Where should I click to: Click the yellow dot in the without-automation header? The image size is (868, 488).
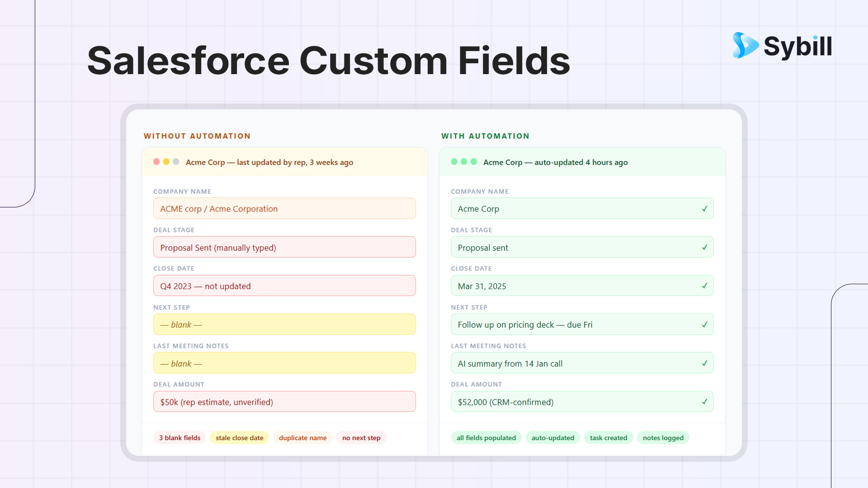click(x=166, y=162)
